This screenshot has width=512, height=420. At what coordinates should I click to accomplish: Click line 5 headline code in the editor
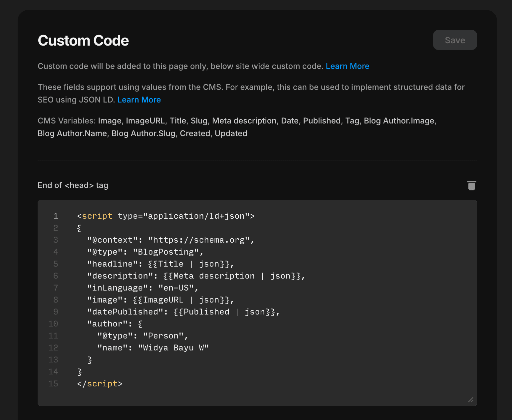(x=160, y=264)
